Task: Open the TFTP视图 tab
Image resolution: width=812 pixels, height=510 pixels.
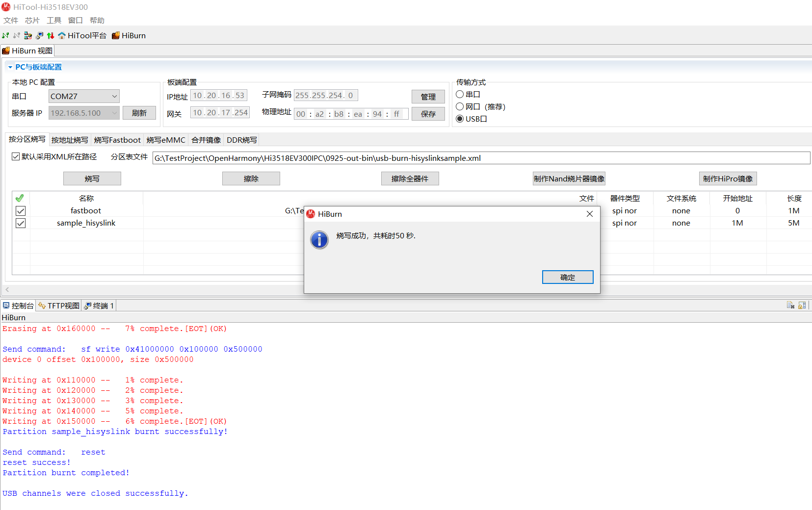Action: point(59,306)
